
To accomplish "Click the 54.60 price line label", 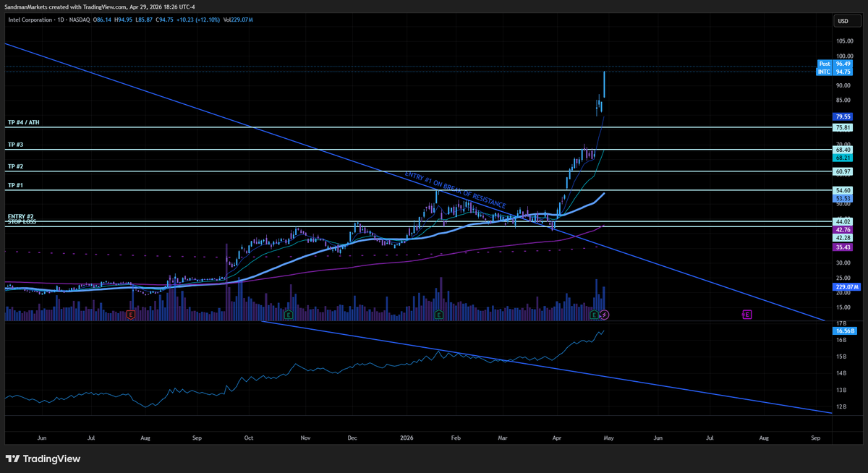I will click(x=843, y=190).
